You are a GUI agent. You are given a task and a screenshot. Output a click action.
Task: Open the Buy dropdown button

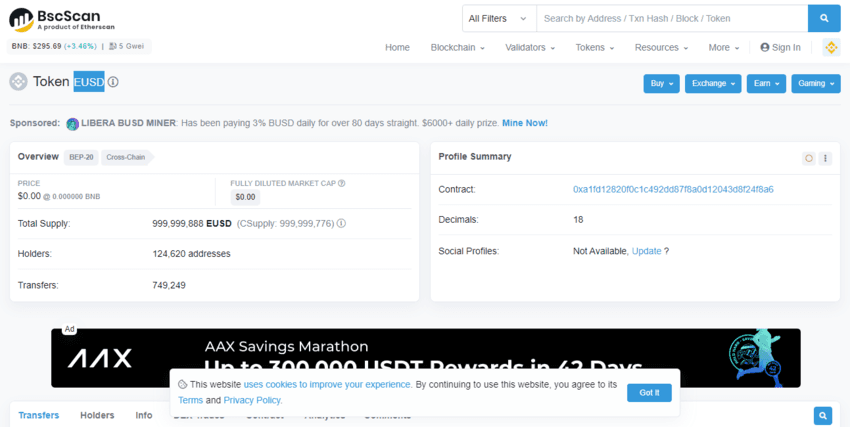(x=661, y=84)
